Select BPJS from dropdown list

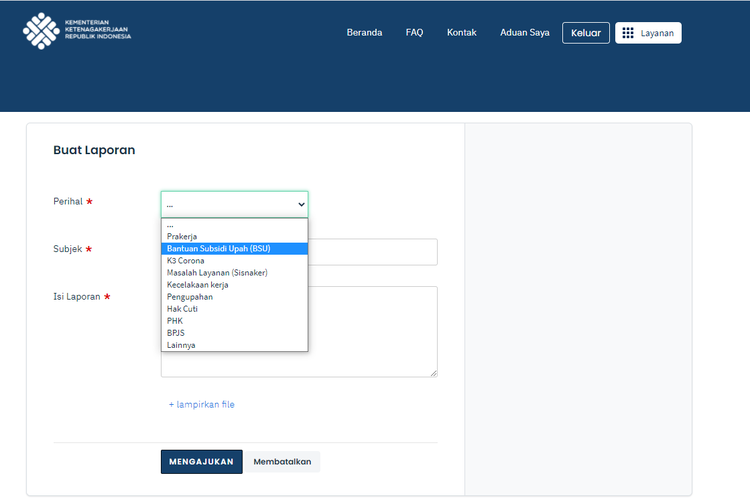176,333
